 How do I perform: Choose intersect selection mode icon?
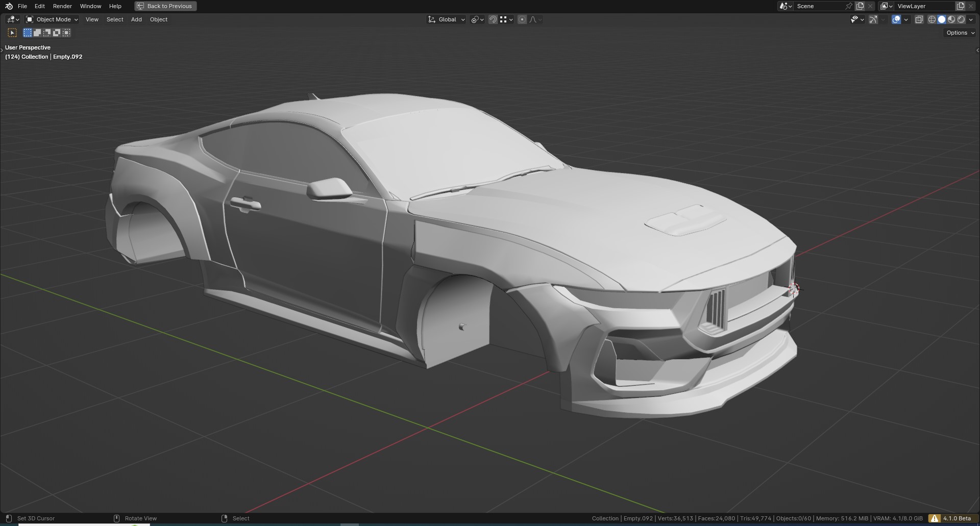tap(66, 33)
